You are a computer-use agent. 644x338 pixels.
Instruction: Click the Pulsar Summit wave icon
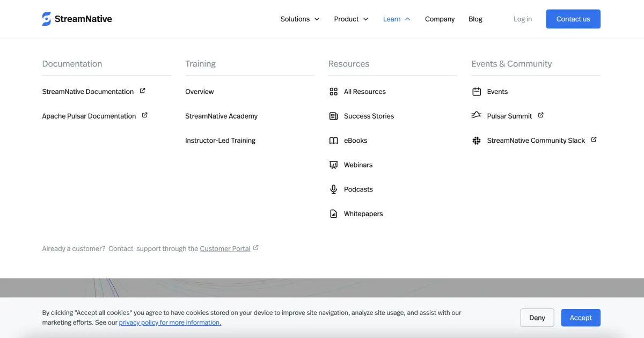click(477, 115)
